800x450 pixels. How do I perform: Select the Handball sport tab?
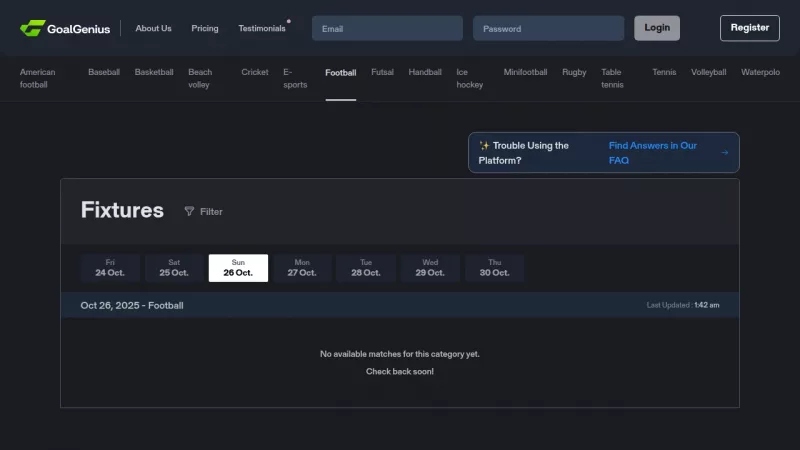coord(424,72)
